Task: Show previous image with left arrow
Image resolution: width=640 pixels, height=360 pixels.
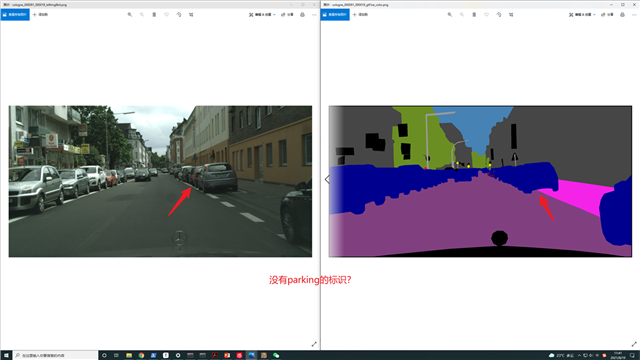Action: click(x=327, y=179)
